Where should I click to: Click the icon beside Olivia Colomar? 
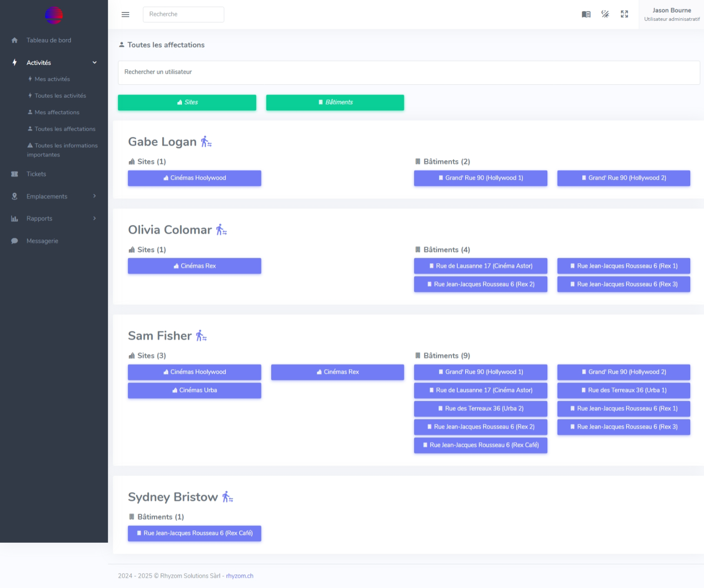click(221, 230)
